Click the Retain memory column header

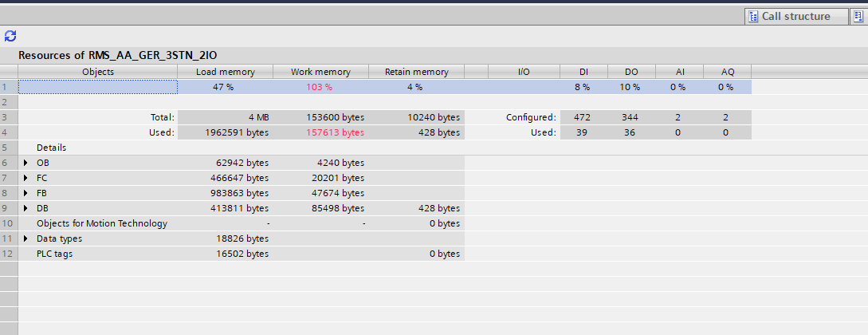[416, 72]
